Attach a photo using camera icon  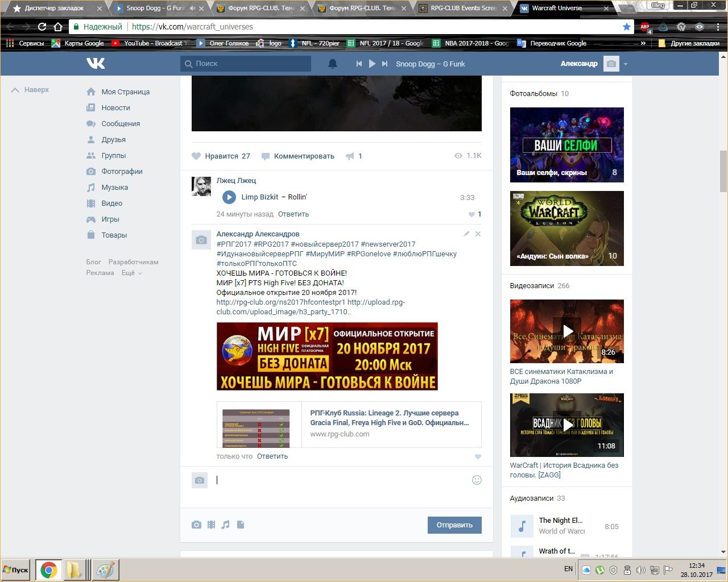pos(196,525)
